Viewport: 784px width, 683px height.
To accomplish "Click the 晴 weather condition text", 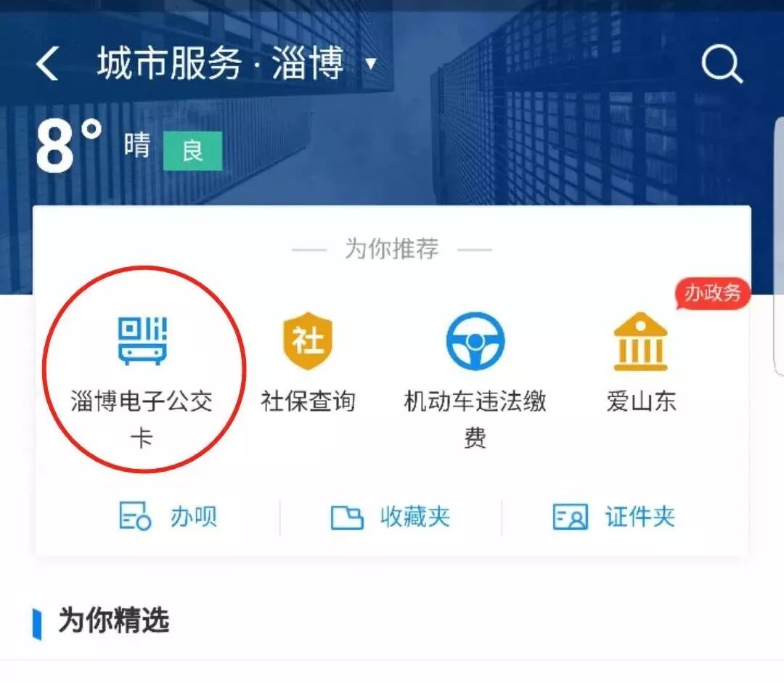I will click(x=137, y=145).
